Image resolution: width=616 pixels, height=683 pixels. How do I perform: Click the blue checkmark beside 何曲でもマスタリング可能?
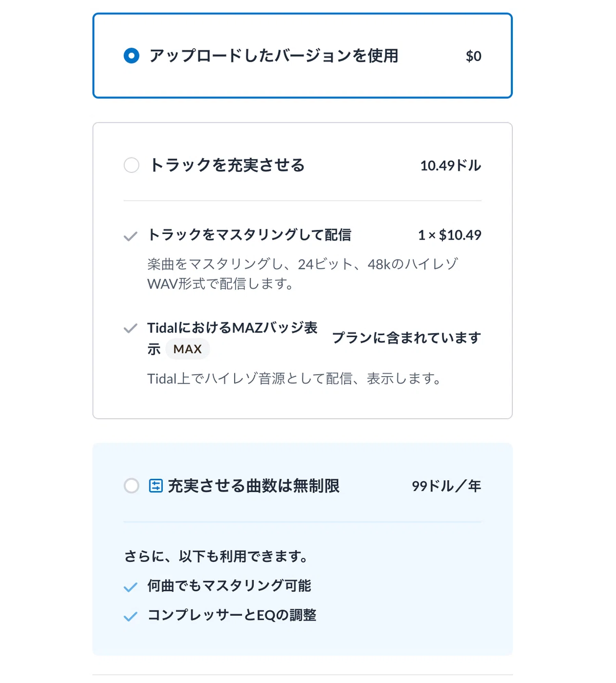click(130, 587)
